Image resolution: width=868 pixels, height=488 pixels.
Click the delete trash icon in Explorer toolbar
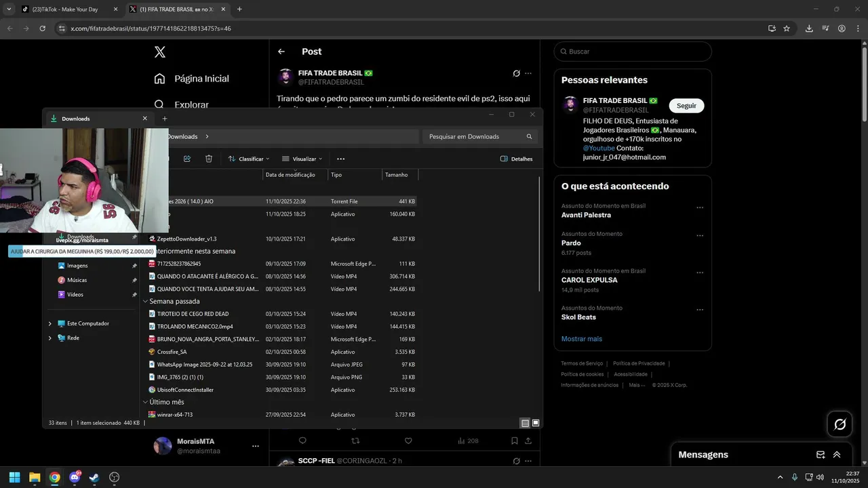tap(209, 159)
